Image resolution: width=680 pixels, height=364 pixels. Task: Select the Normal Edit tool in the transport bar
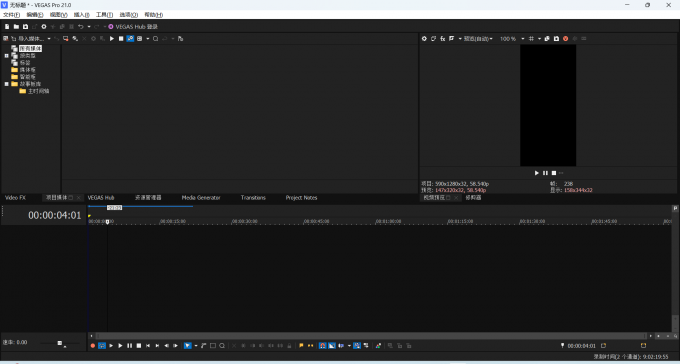[x=188, y=346]
